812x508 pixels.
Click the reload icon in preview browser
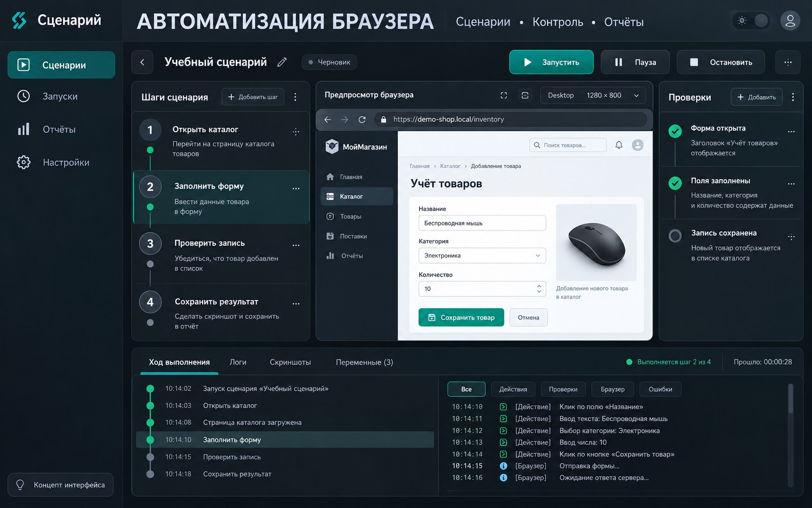362,119
